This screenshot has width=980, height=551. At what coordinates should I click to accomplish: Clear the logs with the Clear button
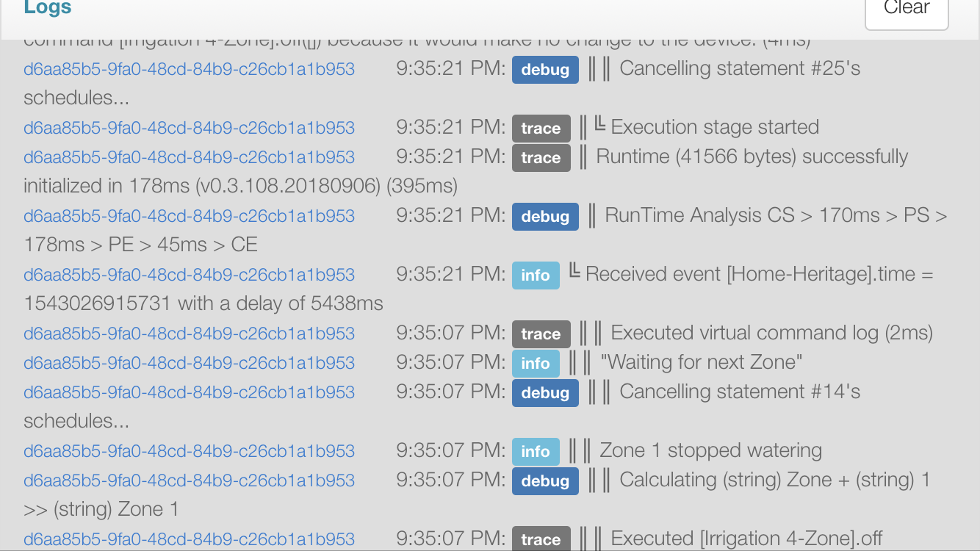907,9
